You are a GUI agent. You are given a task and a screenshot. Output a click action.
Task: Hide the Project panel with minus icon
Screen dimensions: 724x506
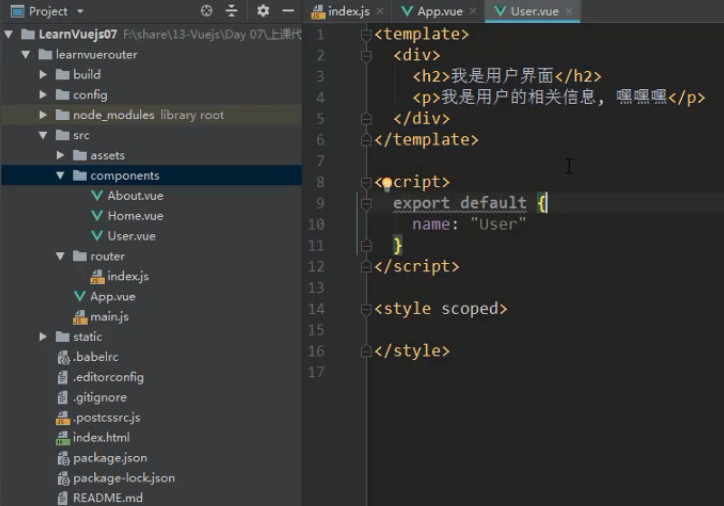click(288, 11)
